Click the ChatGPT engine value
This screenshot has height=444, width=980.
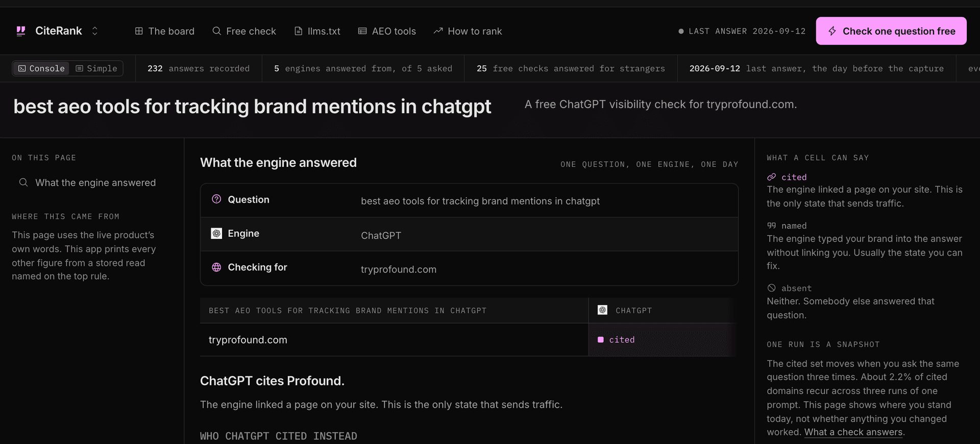click(381, 235)
